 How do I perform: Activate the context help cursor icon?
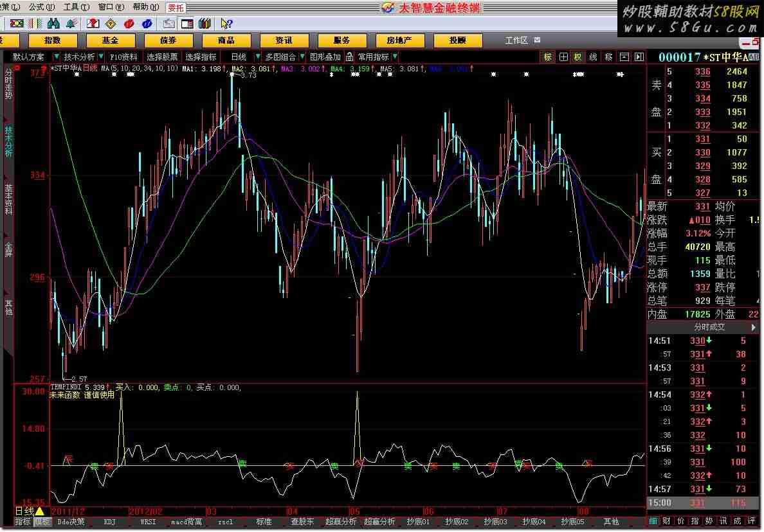pos(226,23)
